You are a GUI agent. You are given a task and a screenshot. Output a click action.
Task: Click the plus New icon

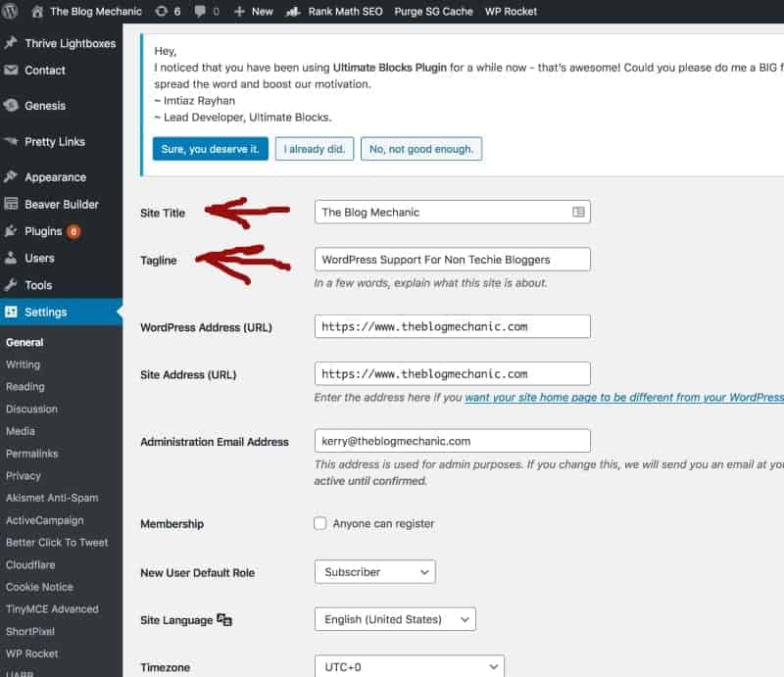[x=239, y=12]
